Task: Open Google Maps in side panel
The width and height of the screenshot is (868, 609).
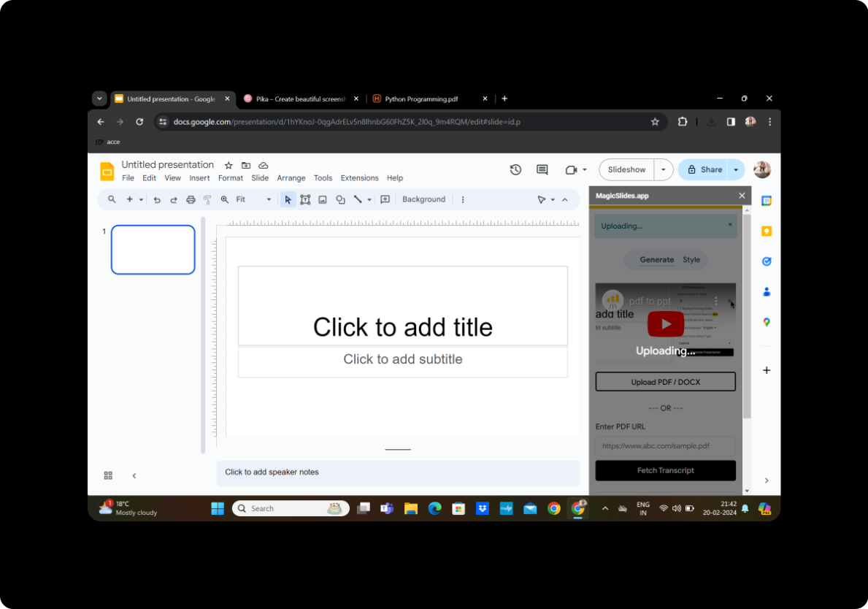Action: [767, 322]
